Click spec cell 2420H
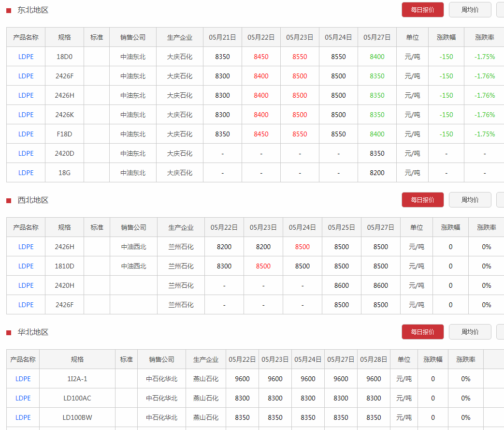 tap(64, 285)
